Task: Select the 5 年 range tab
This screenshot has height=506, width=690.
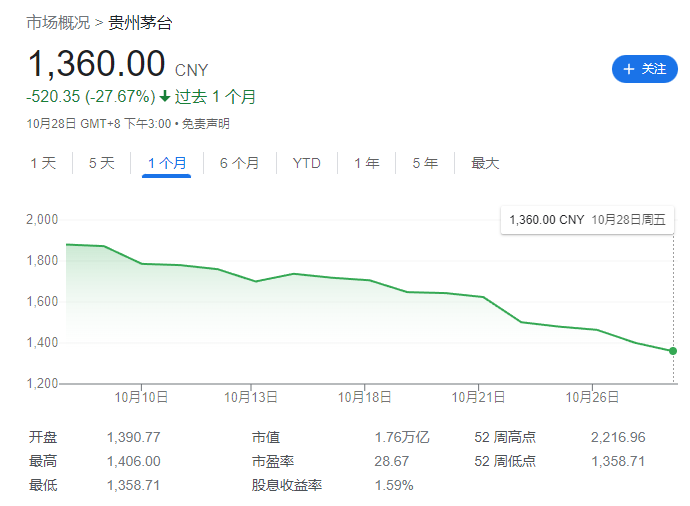Action: point(425,163)
